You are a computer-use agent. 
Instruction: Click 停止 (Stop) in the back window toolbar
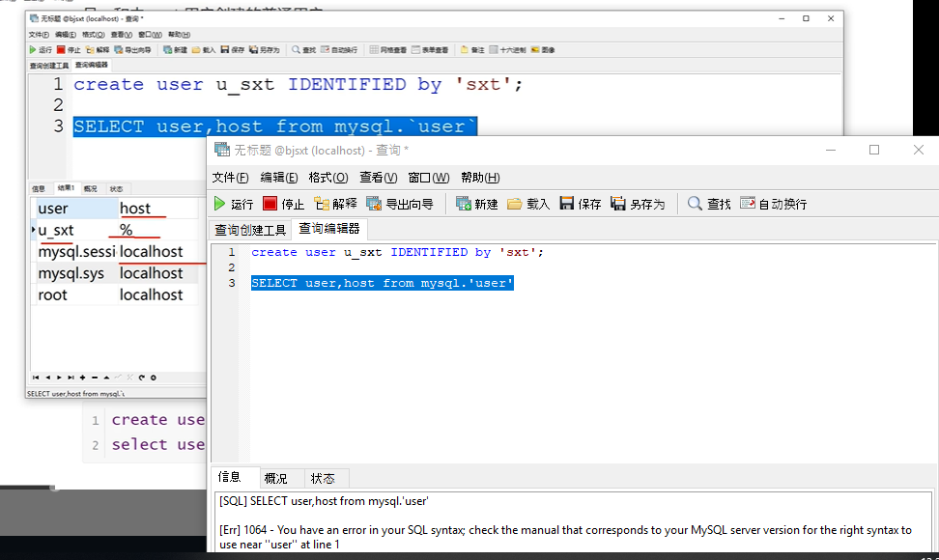[69, 49]
